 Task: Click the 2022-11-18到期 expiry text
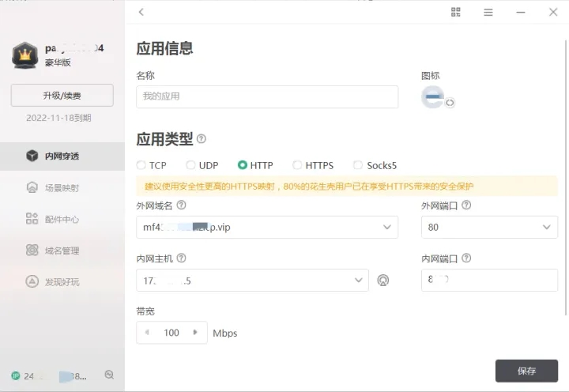pyautogui.click(x=58, y=118)
